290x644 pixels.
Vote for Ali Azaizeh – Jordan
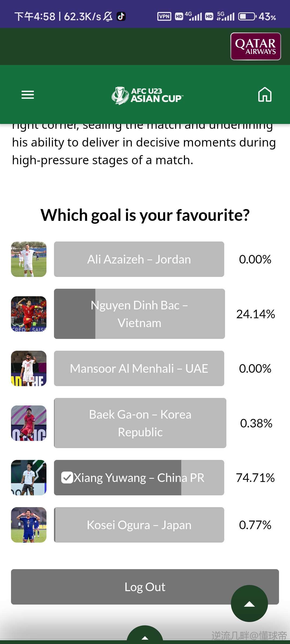click(x=139, y=259)
